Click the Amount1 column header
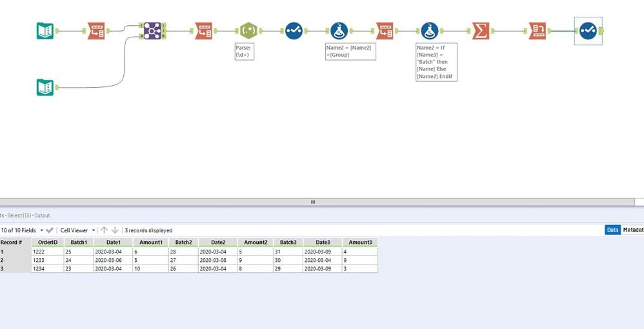The width and height of the screenshot is (644, 329). click(x=151, y=243)
